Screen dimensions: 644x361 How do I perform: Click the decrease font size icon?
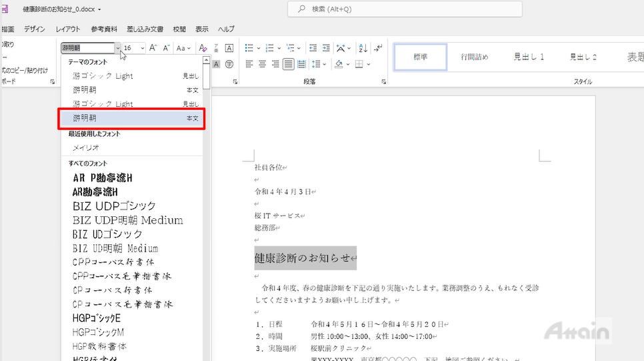(167, 48)
